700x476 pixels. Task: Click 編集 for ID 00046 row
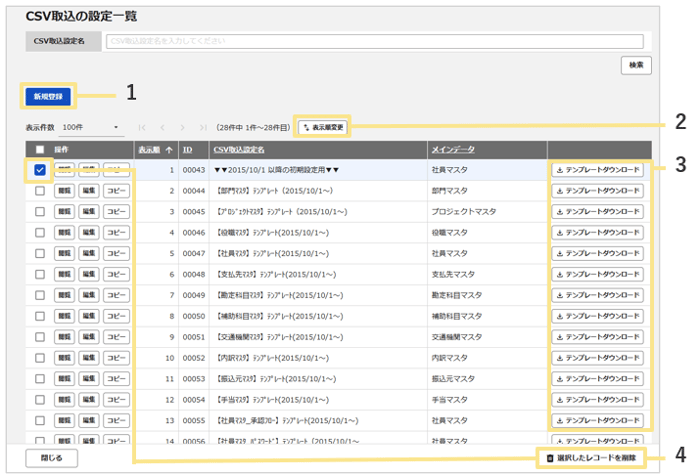click(x=89, y=233)
